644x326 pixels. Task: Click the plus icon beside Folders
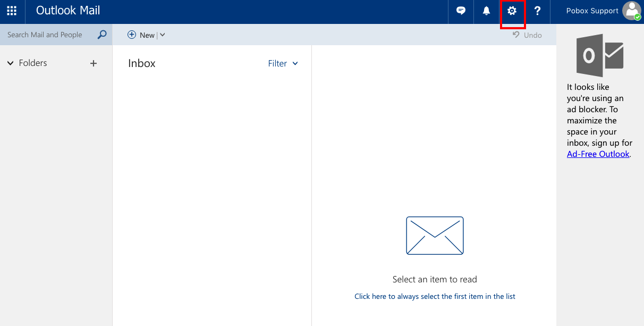click(x=94, y=63)
